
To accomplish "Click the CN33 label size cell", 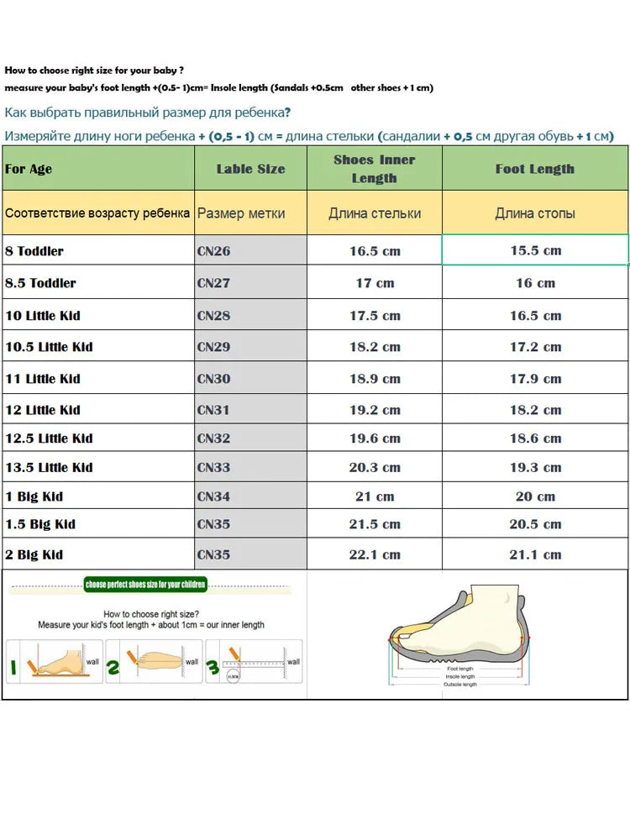I will pos(250,466).
